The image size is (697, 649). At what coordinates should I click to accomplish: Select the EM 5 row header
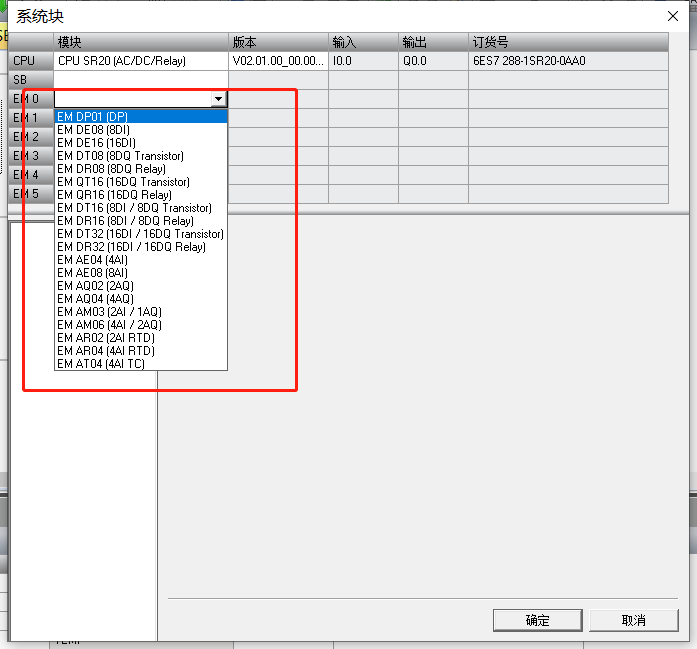tap(31, 194)
